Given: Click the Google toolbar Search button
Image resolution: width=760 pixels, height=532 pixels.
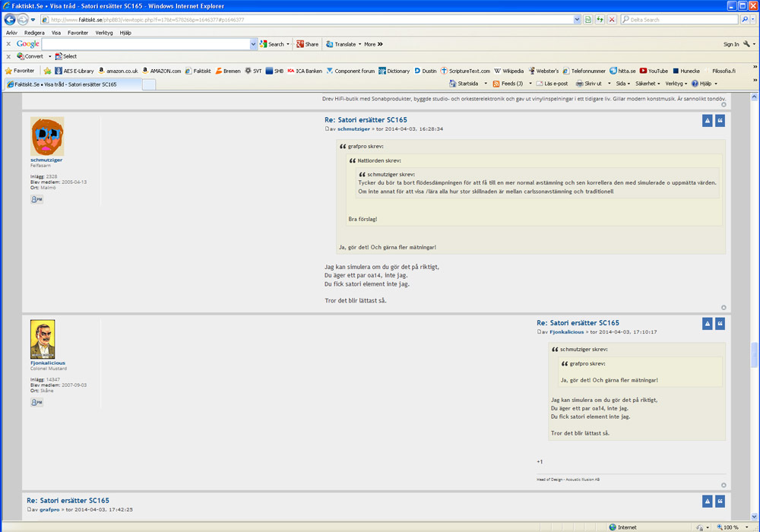Looking at the screenshot, I should click(272, 44).
